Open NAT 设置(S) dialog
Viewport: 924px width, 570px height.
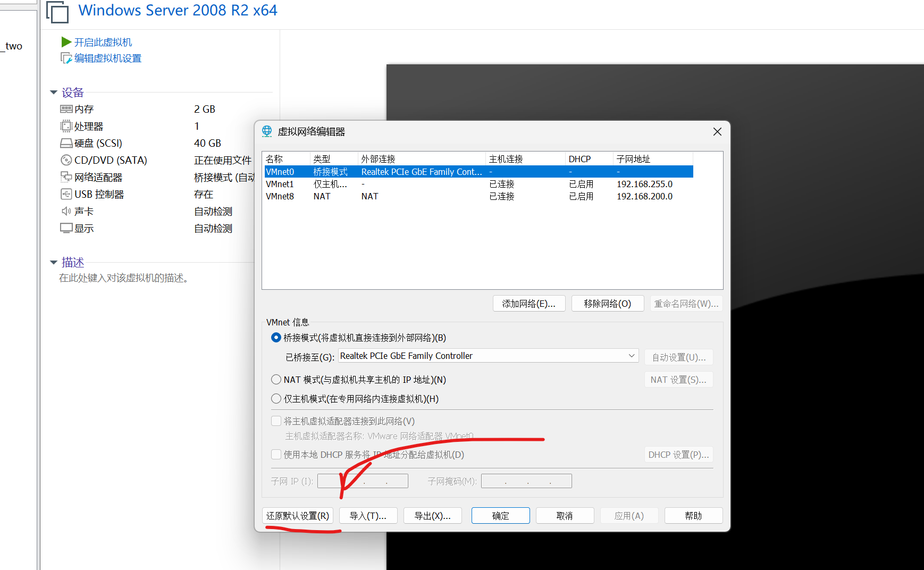[x=678, y=379]
